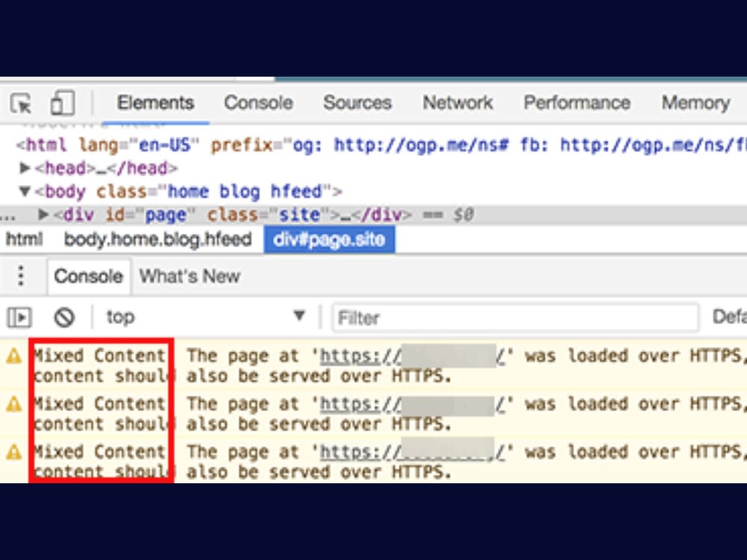Image resolution: width=747 pixels, height=560 pixels.
Task: Expand the div#page element
Action: pos(44,214)
